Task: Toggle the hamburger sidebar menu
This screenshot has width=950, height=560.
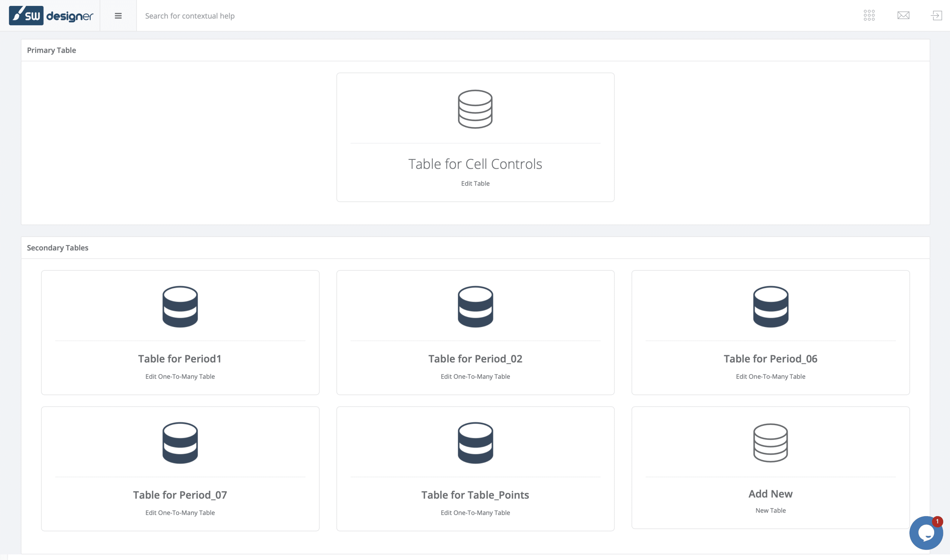Action: coord(118,16)
